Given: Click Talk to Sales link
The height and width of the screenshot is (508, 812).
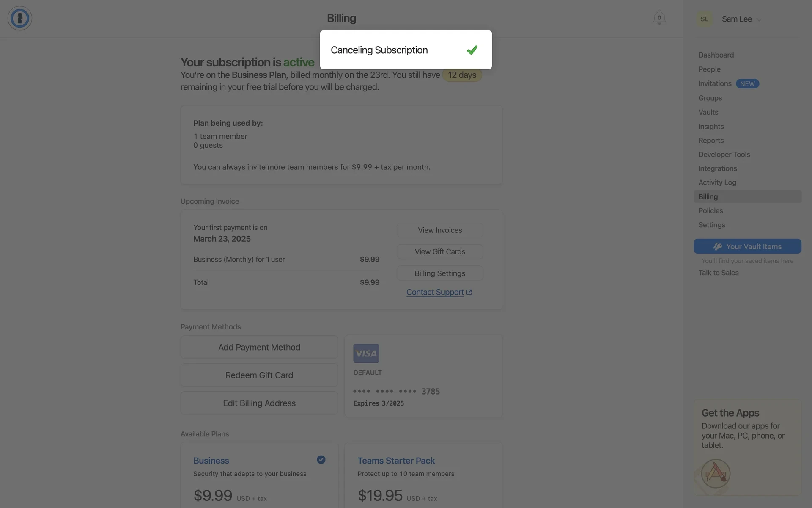Looking at the screenshot, I should click(718, 273).
